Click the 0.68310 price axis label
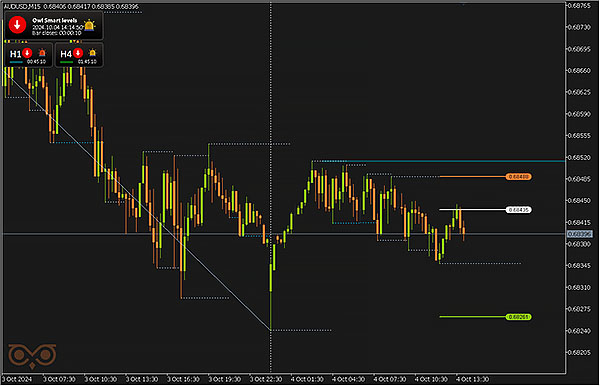 pos(579,287)
